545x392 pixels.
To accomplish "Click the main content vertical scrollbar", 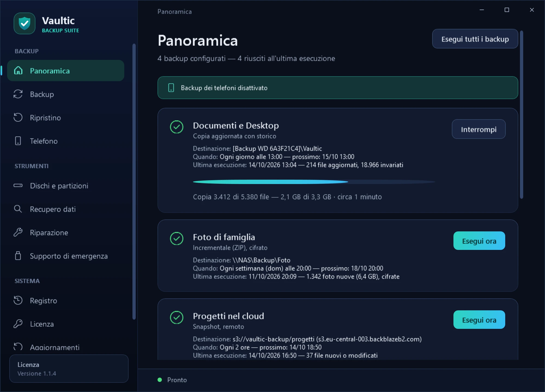I will 522,115.
